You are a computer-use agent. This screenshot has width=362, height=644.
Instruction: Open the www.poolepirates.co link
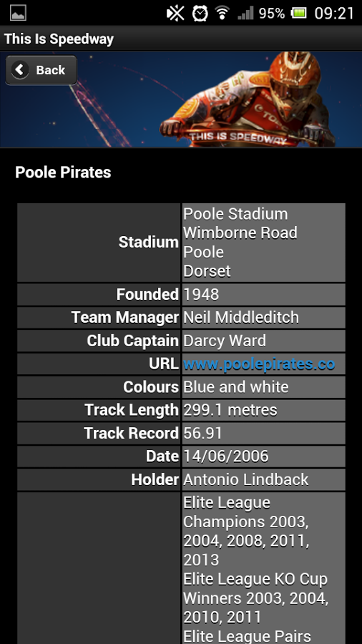coord(259,364)
